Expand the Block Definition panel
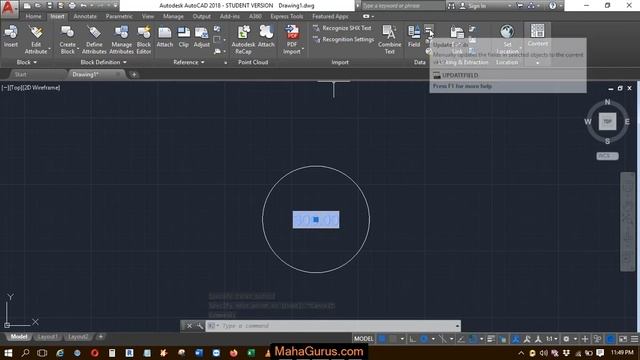This screenshot has height=360, width=640. pyautogui.click(x=103, y=62)
